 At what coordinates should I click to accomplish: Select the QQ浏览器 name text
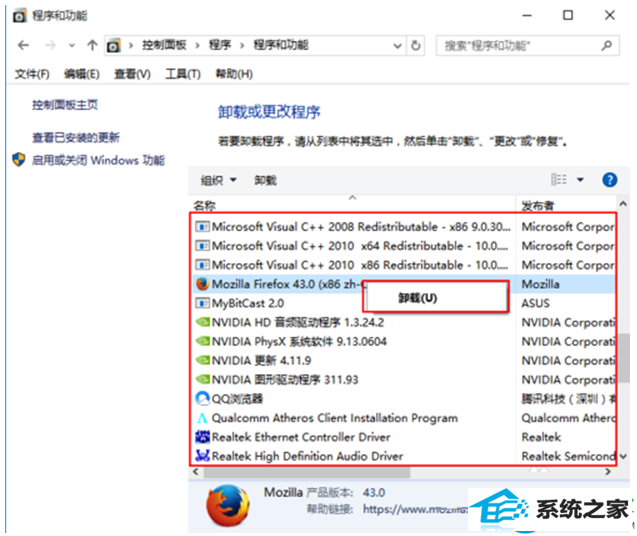237,399
